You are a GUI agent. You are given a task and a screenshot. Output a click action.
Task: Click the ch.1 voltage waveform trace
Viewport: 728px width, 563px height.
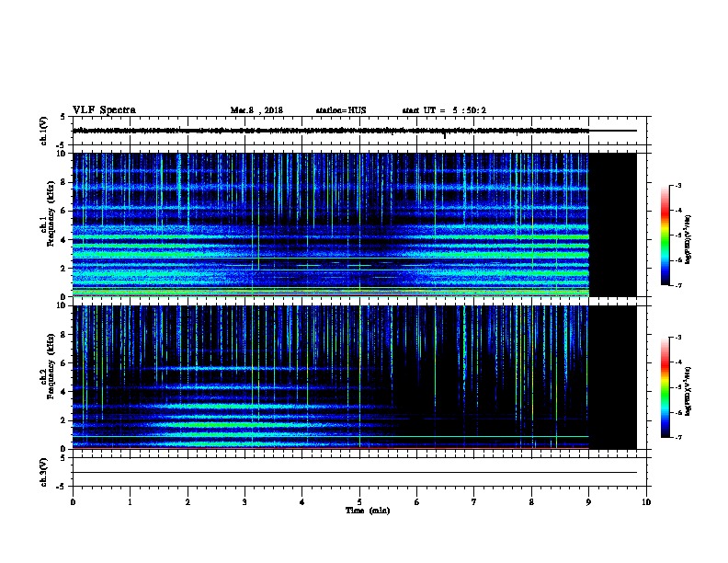click(354, 131)
